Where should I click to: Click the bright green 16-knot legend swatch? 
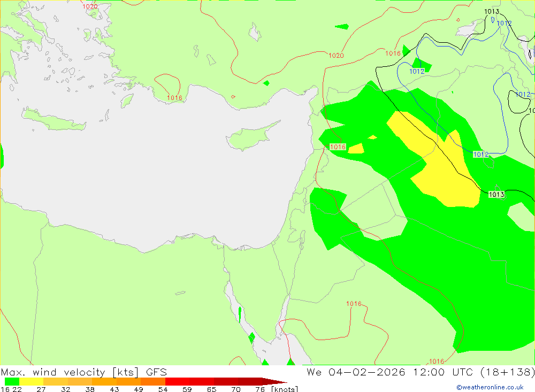click(12, 381)
